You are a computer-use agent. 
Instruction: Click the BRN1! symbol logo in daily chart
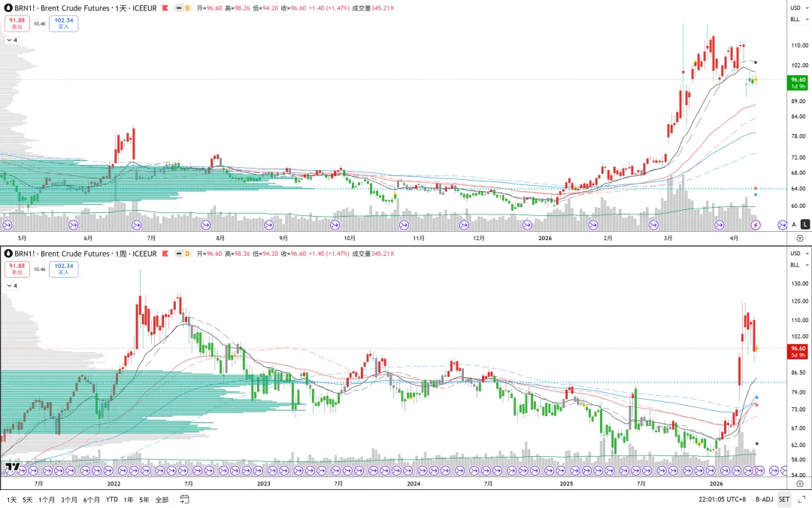pos(8,8)
